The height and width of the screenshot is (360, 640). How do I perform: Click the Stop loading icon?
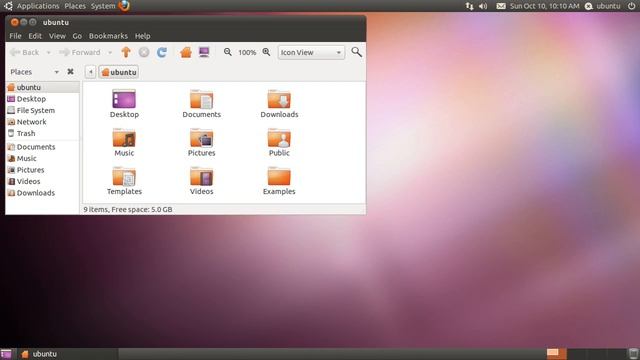click(x=144, y=52)
